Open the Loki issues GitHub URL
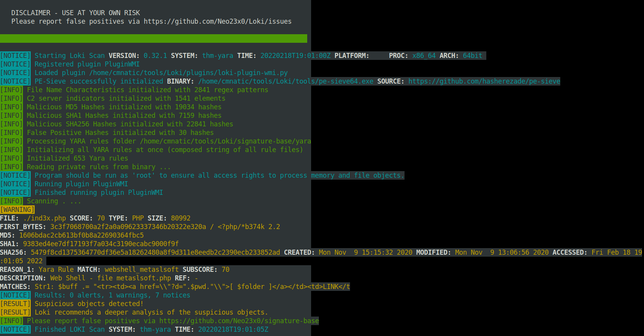 click(217, 21)
